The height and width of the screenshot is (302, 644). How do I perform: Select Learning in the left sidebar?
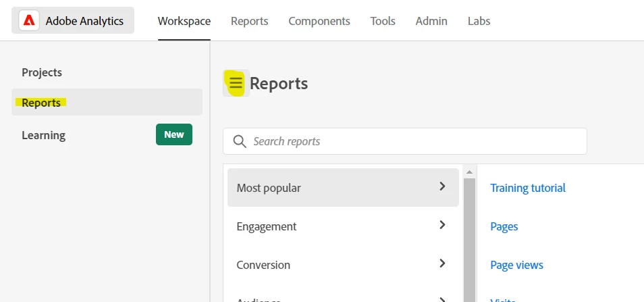(43, 135)
